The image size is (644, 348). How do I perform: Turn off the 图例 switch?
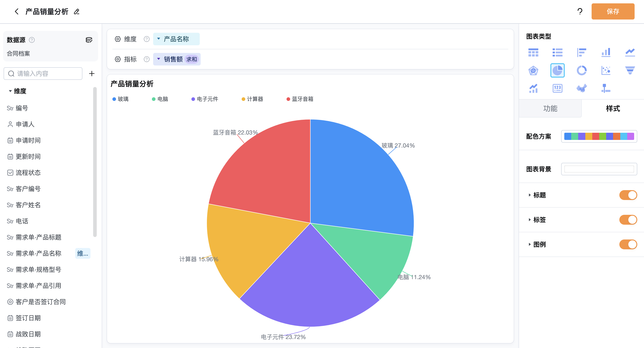tap(628, 244)
